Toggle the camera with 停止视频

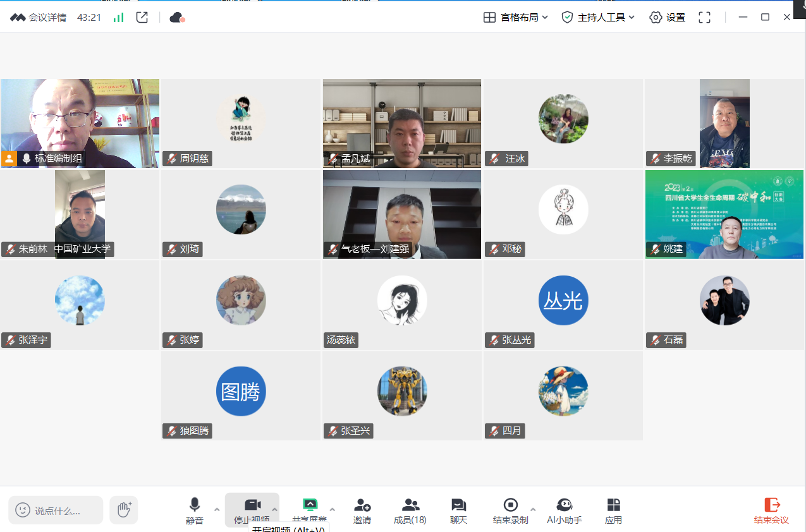click(x=252, y=510)
